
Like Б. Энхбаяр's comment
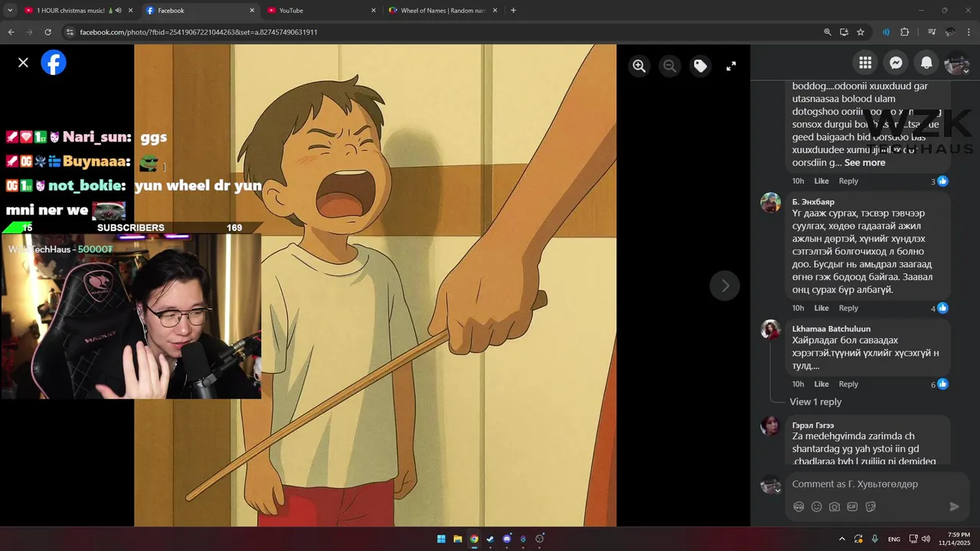pos(822,308)
